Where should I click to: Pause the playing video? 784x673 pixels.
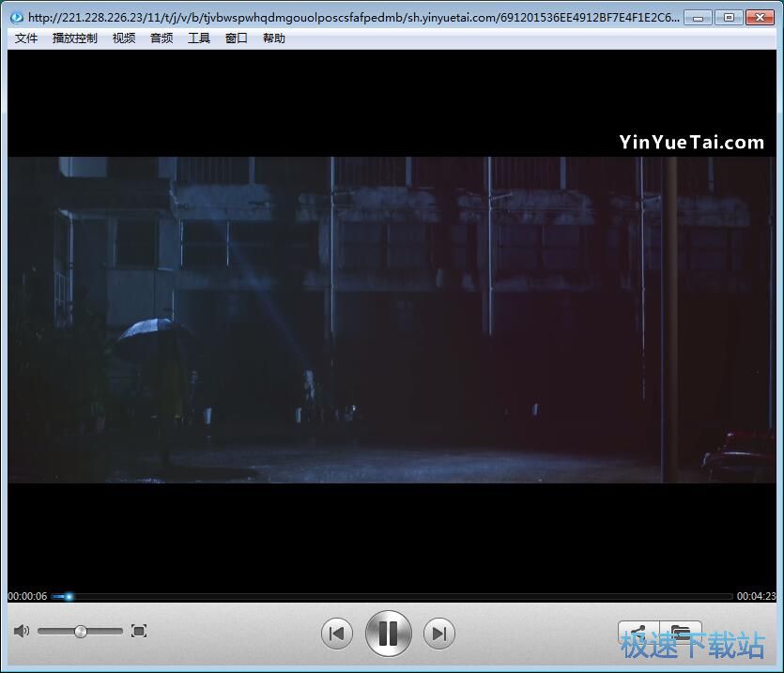[x=389, y=634]
